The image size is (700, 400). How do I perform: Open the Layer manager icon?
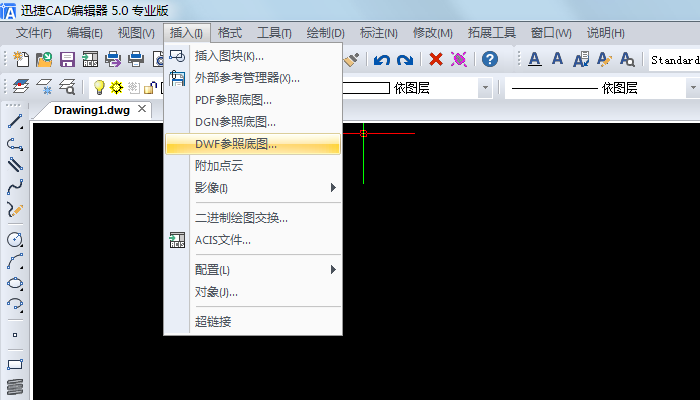(x=21, y=87)
